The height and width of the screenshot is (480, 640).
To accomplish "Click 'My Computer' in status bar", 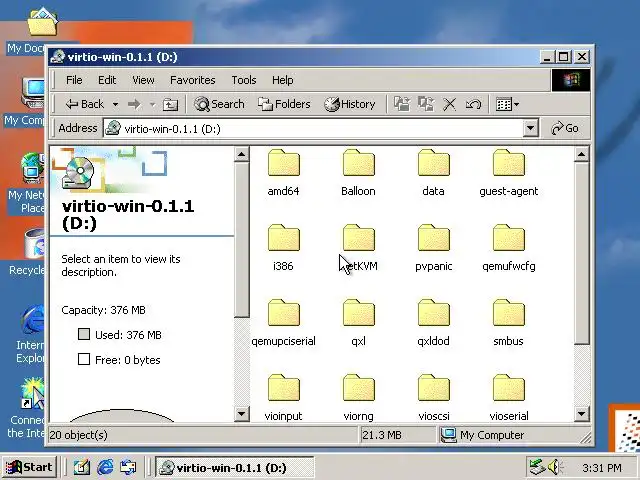I will 492,435.
